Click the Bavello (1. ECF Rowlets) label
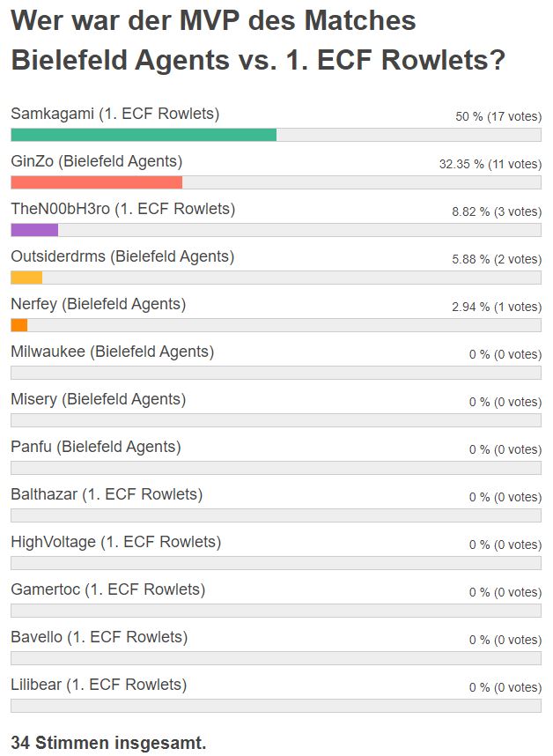Screen dimensions: 553x756 pos(100,637)
